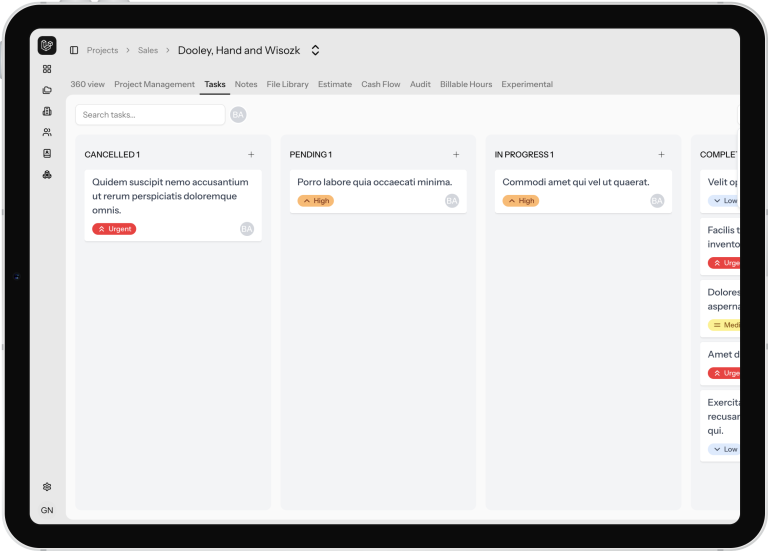Click the red Urgent tag on Cancelled task
The height and width of the screenshot is (551, 768).
(114, 229)
